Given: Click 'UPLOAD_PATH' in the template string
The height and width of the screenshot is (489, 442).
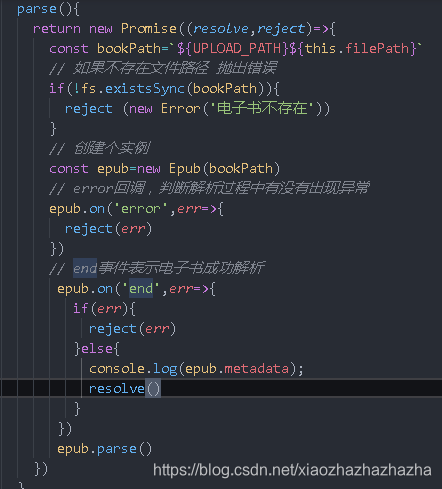Looking at the screenshot, I should coord(237,49).
